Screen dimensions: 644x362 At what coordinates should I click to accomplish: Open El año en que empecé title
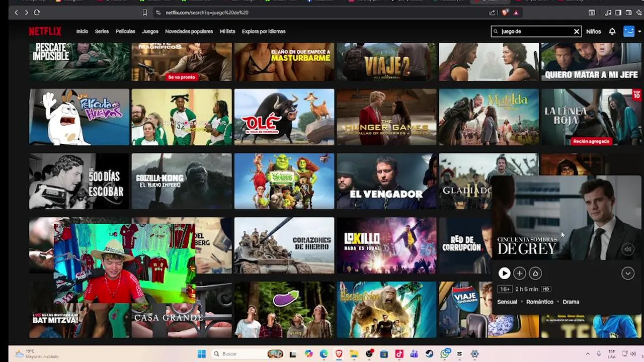(284, 62)
